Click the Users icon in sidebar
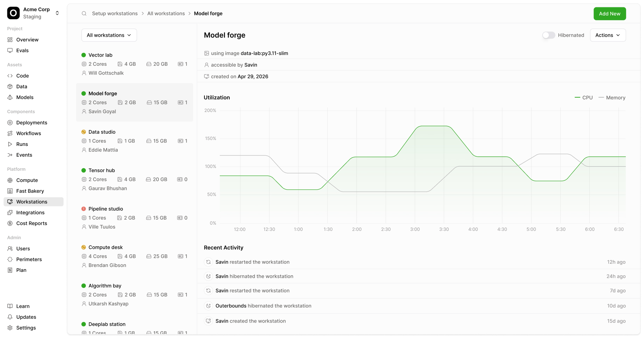The height and width of the screenshot is (338, 644). [10, 248]
